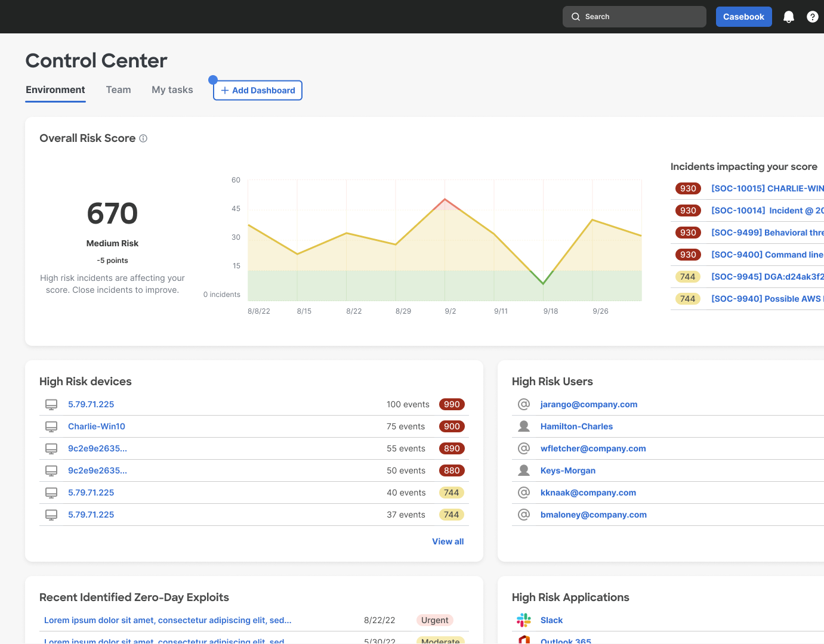Viewport: 824px width, 644px height.
Task: Switch to the Team tab
Action: pyautogui.click(x=118, y=90)
